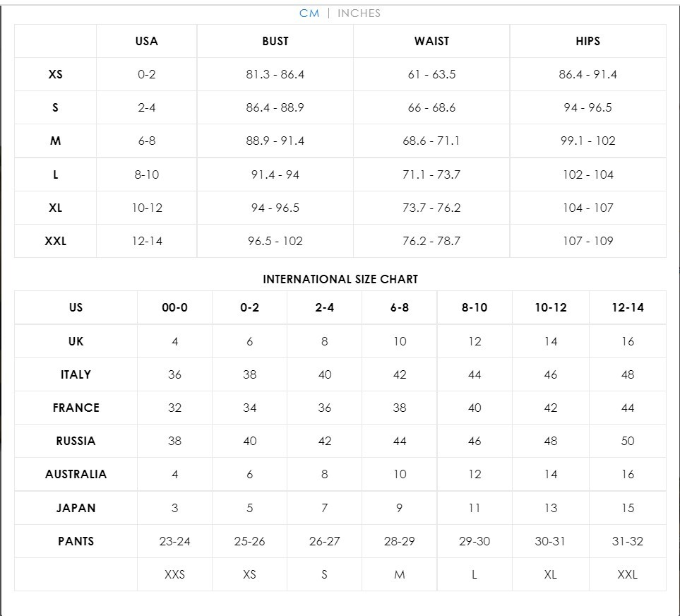Click the US 00-0 column header
The width and height of the screenshot is (680, 616).
pos(175,307)
